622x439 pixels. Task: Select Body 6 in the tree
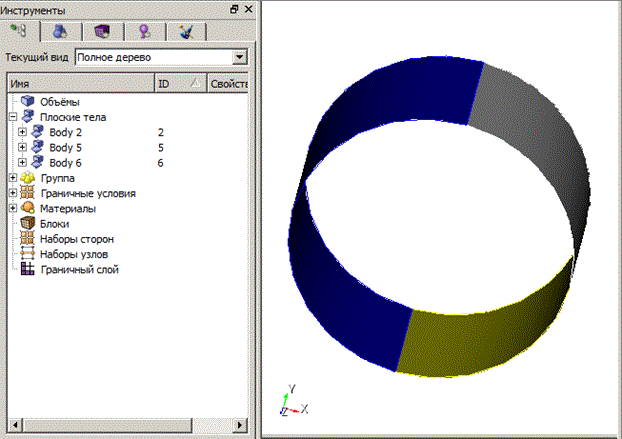tap(65, 163)
